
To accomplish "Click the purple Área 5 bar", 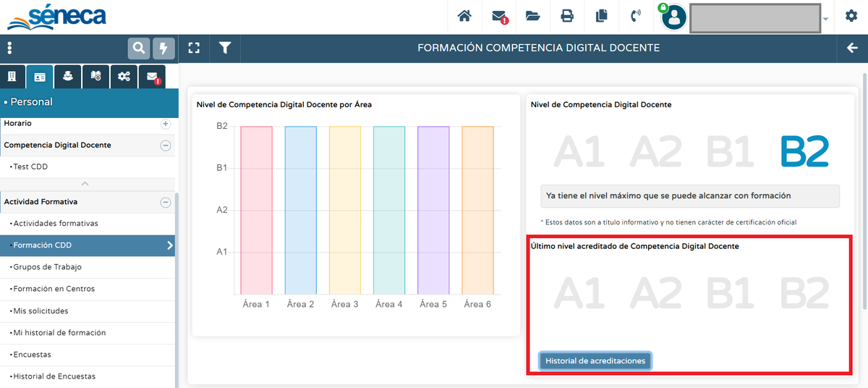I will (433, 210).
